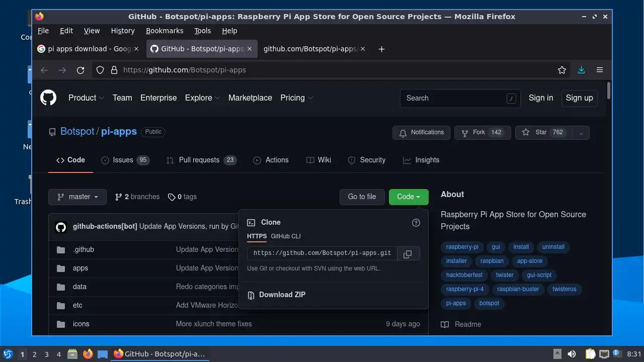
Task: Open the History menu
Action: pos(123,31)
